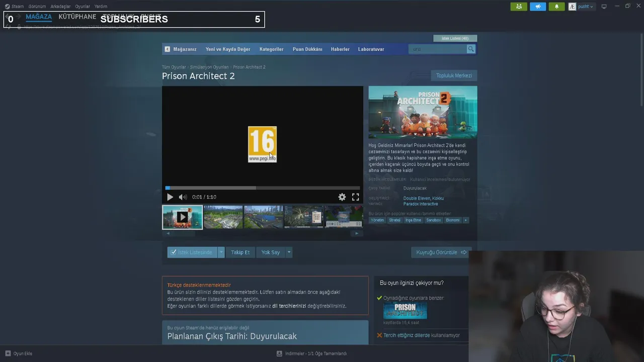Open the Kokku developer link

(438, 198)
